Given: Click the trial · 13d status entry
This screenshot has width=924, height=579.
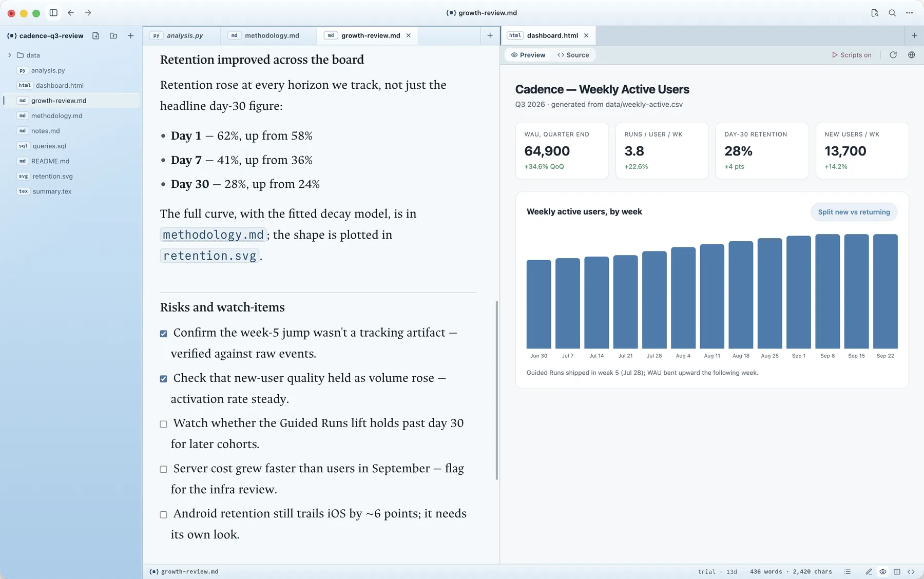Looking at the screenshot, I should pos(717,571).
